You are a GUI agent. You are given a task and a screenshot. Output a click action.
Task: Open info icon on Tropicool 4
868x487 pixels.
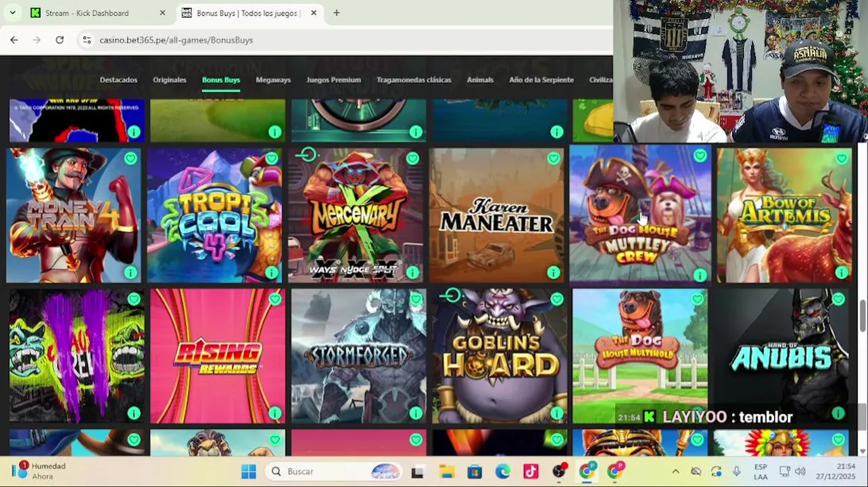pos(271,273)
